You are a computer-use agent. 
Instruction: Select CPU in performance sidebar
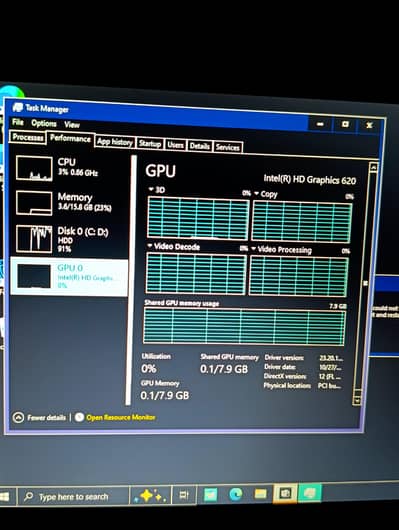click(69, 168)
